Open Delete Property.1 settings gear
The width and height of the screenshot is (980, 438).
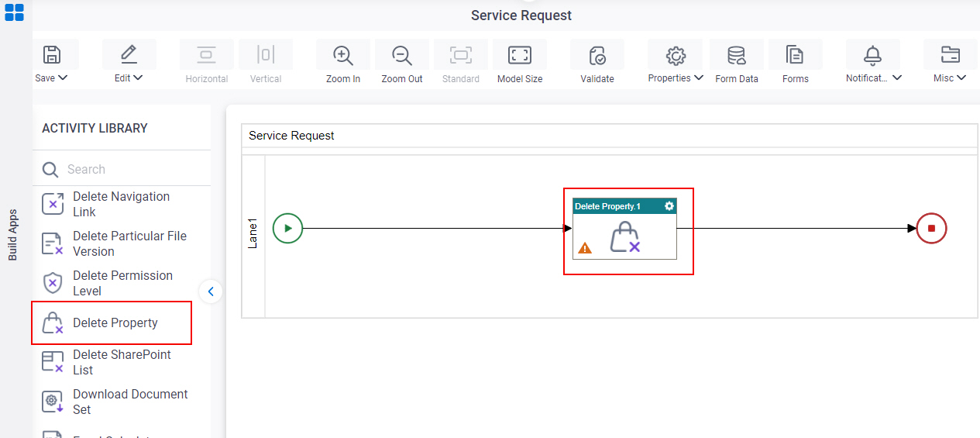click(669, 206)
